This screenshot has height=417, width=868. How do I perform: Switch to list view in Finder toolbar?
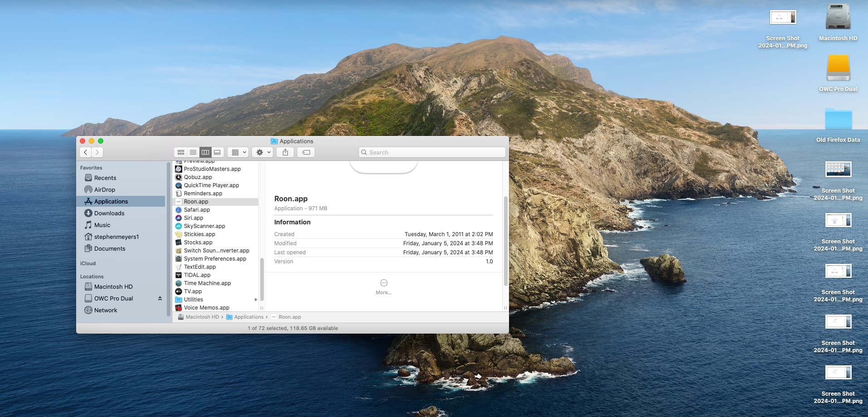pyautogui.click(x=193, y=152)
